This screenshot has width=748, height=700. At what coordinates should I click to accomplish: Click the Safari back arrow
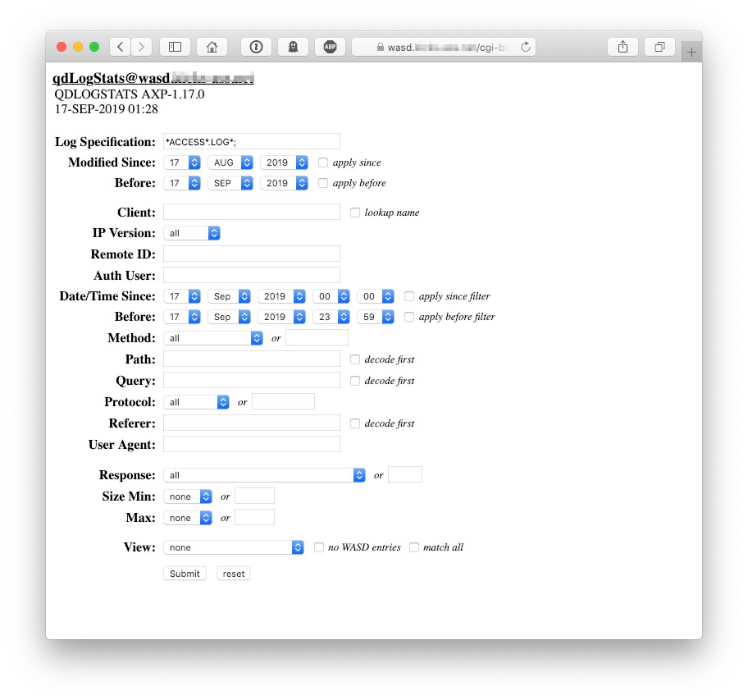click(121, 47)
